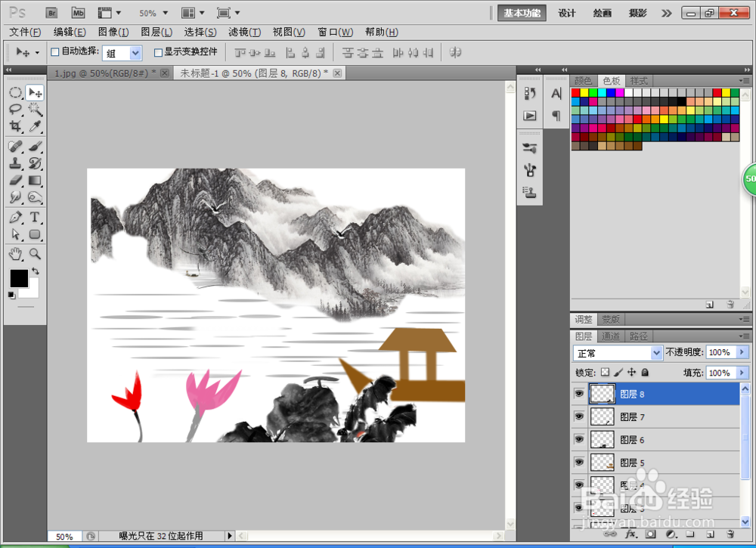Hide the 图层 7 layer
This screenshot has width=756, height=548.
578,416
